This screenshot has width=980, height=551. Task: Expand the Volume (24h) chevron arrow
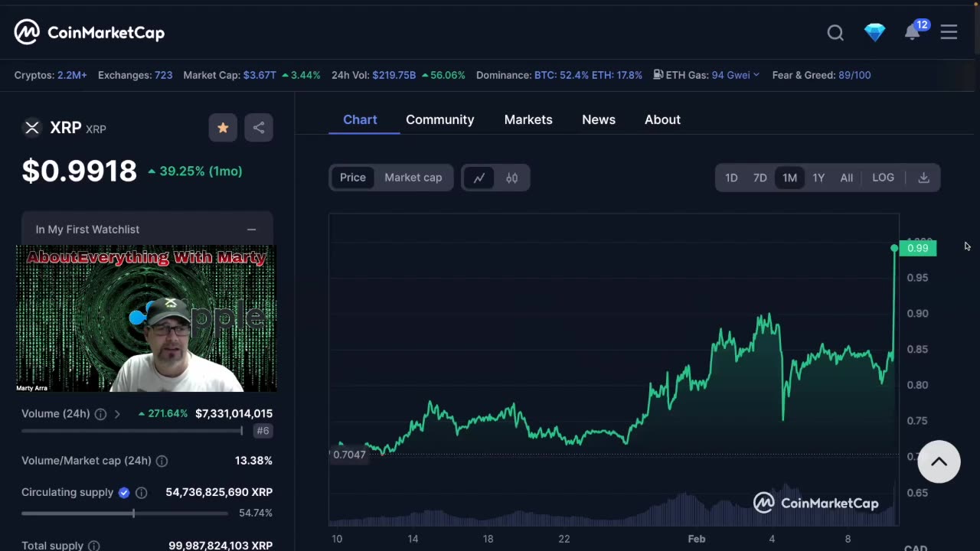[x=117, y=414]
